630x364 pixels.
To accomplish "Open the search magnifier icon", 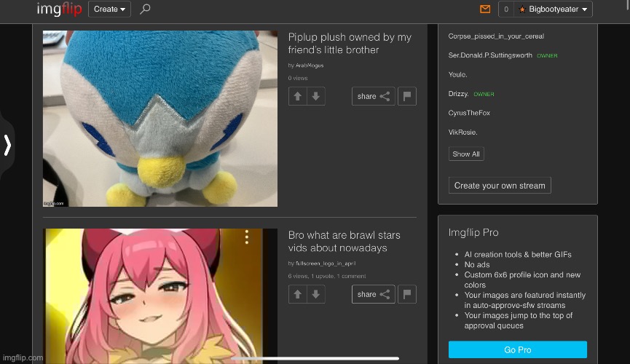I will tap(145, 9).
